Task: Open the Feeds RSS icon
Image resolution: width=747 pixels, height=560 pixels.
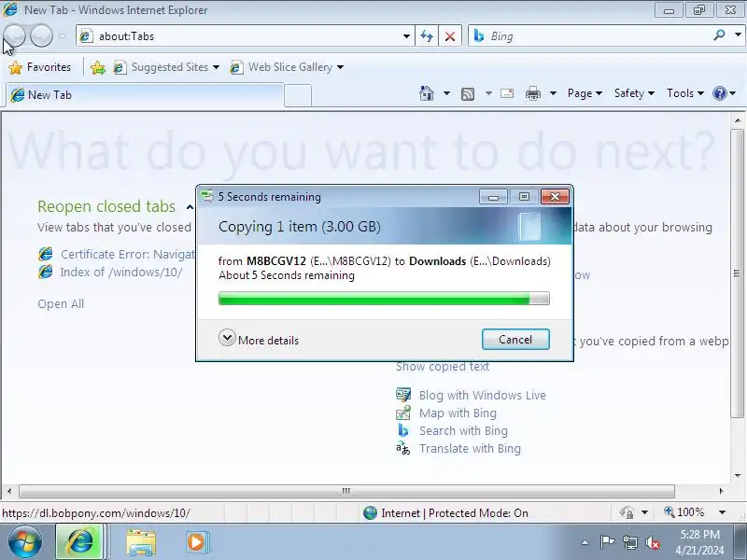Action: click(x=468, y=94)
